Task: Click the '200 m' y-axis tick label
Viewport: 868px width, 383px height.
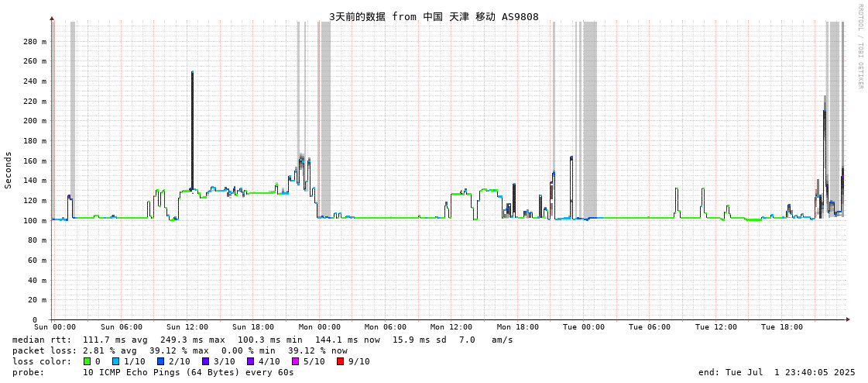Action: coord(36,121)
